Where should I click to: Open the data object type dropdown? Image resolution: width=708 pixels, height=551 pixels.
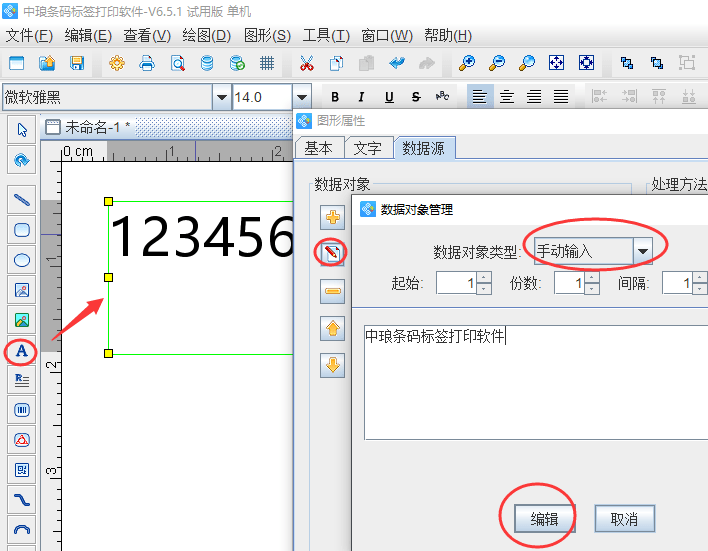coord(643,251)
